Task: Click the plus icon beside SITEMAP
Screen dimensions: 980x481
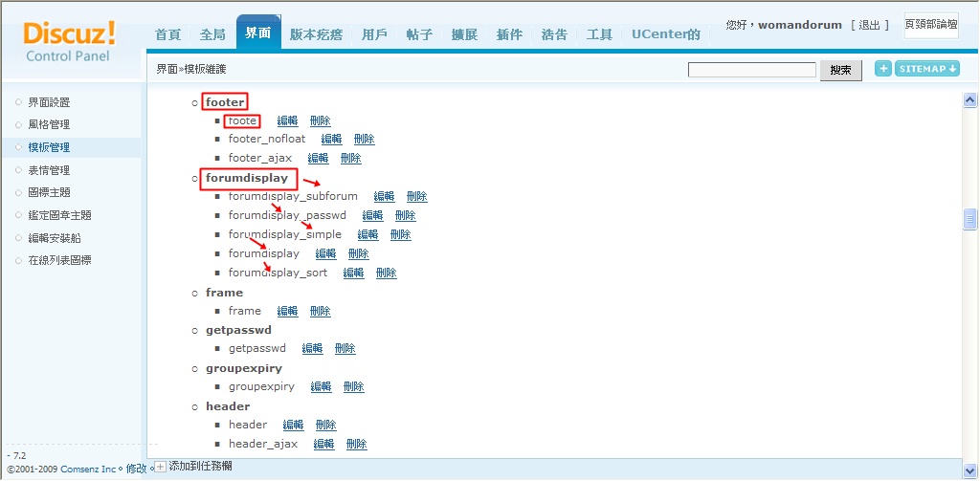Action: click(882, 69)
